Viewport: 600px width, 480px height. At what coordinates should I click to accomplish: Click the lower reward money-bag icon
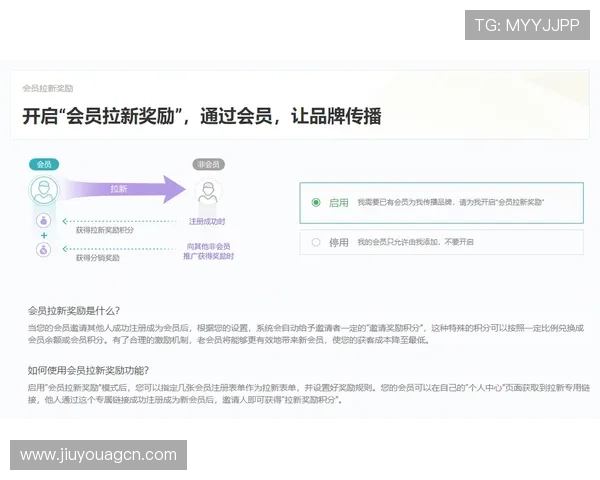[x=44, y=250]
